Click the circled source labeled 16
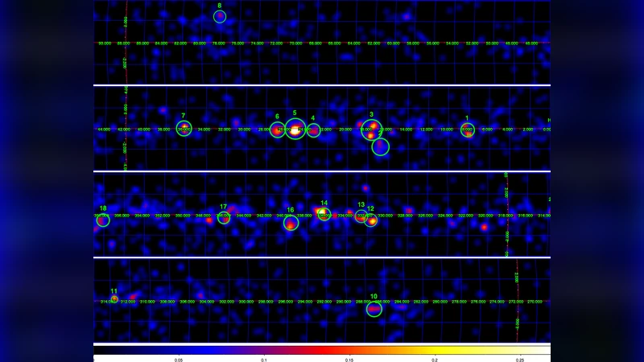 (291, 223)
